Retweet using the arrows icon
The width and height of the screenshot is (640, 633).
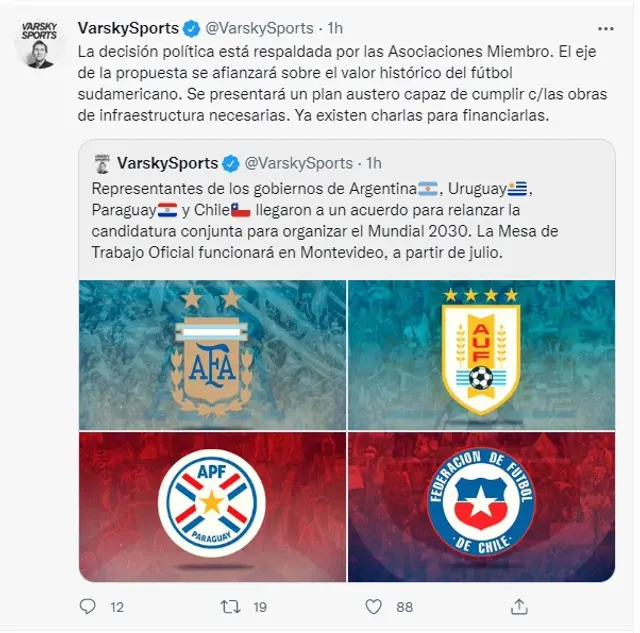[231, 607]
